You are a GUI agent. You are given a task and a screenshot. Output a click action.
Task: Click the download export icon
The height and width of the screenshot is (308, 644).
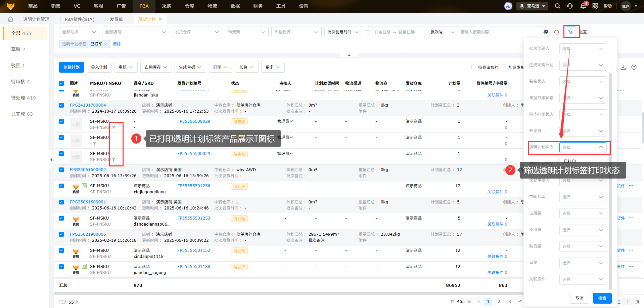pos(623,67)
